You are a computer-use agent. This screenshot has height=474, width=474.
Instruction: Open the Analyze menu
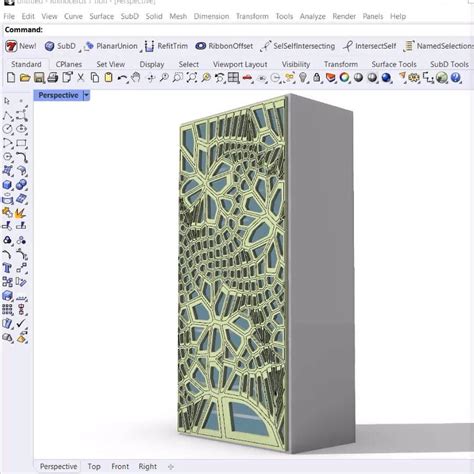pos(312,16)
